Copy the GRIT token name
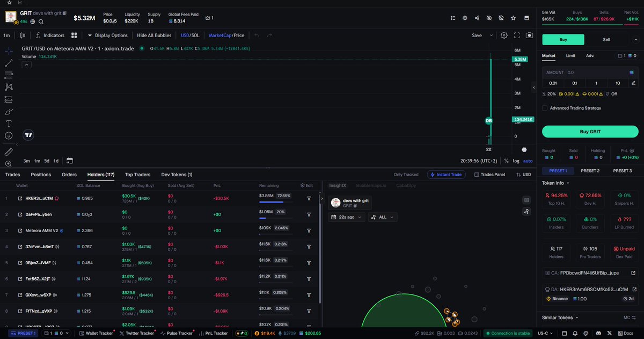The image size is (644, 339). click(65, 13)
